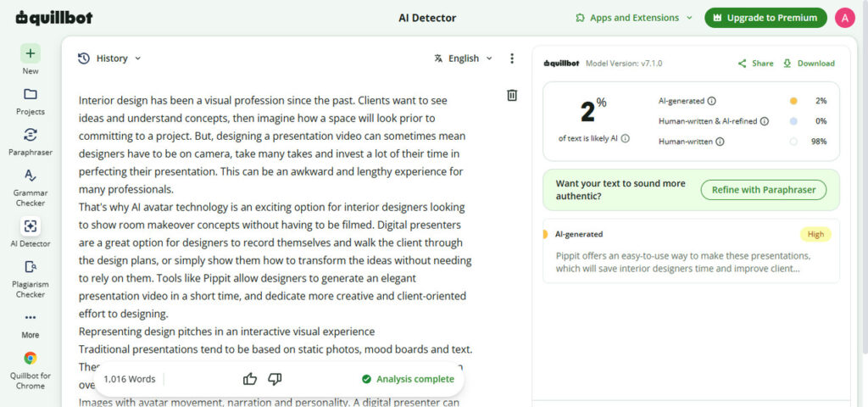Click the 0% AI-refined value

821,121
